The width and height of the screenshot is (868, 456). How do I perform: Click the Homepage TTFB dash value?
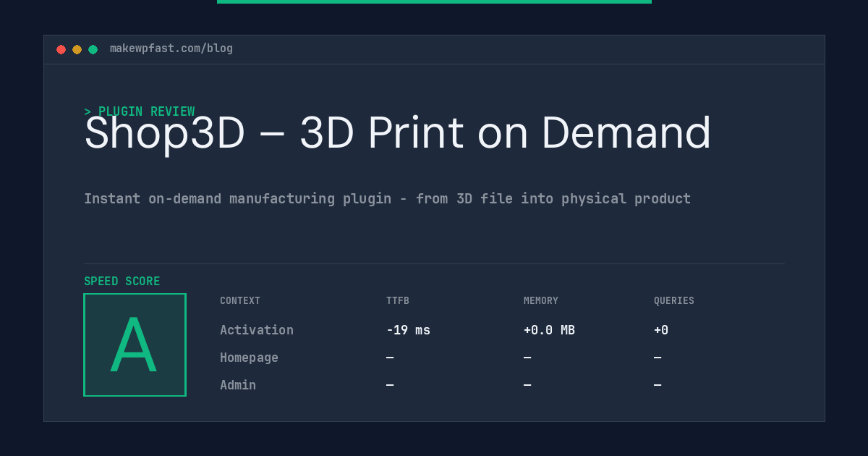(390, 358)
